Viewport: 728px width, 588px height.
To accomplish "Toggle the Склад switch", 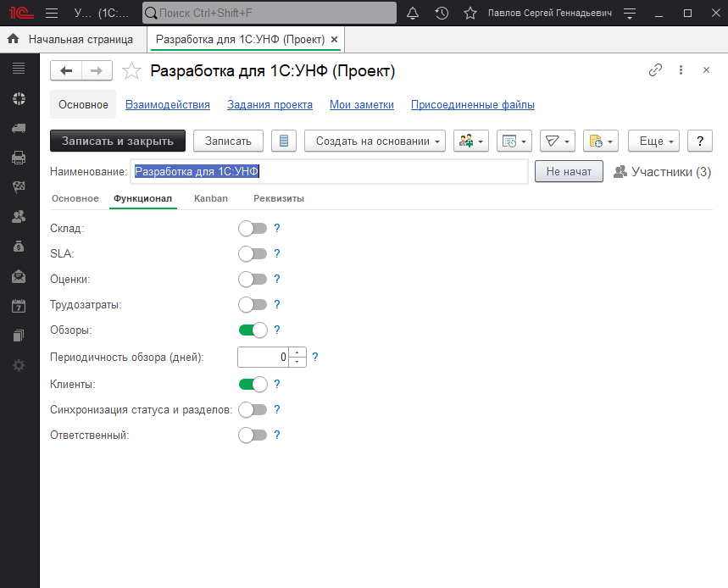I will click(253, 228).
